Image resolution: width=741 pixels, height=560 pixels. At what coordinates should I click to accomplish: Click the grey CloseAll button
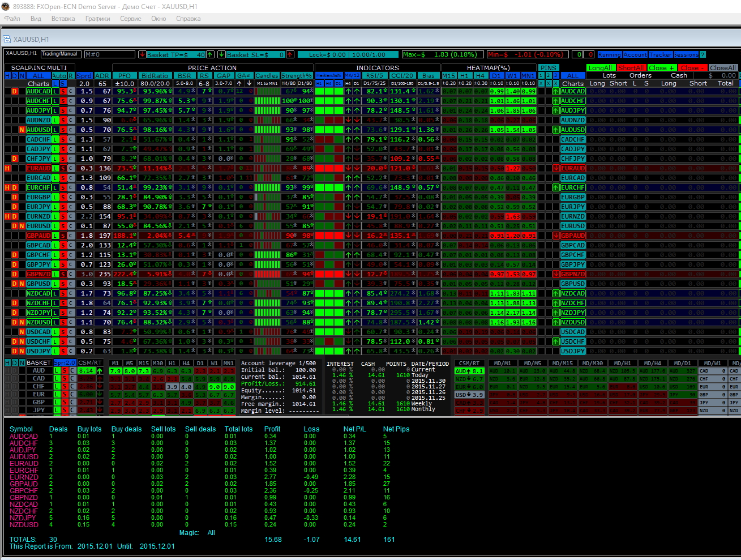click(x=723, y=68)
